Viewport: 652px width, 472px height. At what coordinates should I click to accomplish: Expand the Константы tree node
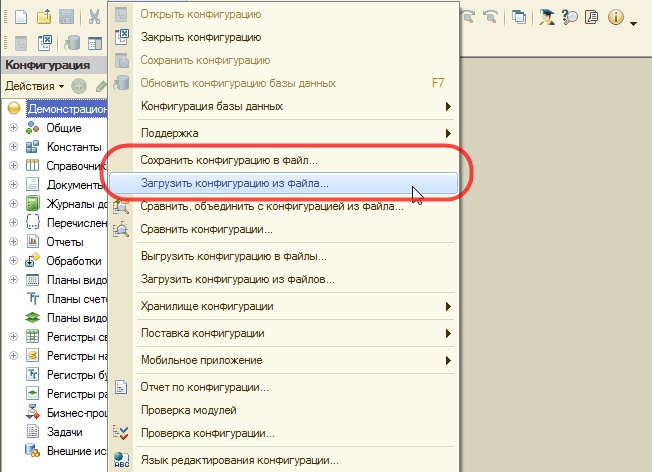(13, 146)
